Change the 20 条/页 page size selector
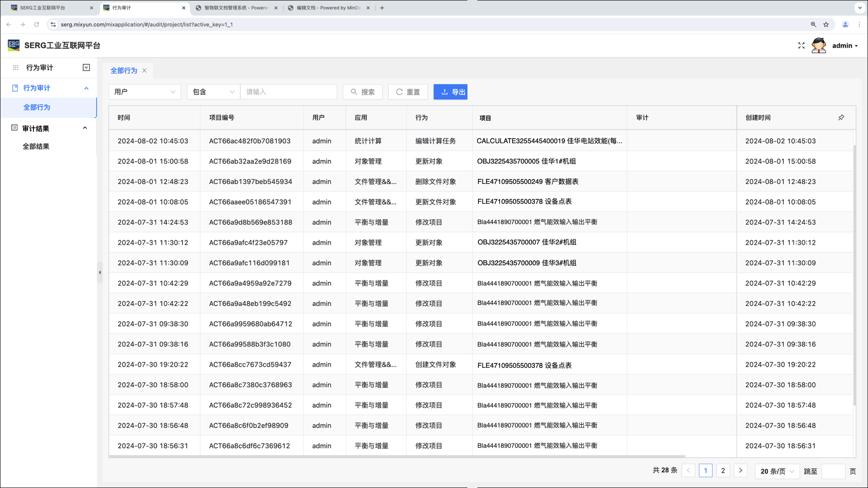Screen dimensions: 868x488 777,471
